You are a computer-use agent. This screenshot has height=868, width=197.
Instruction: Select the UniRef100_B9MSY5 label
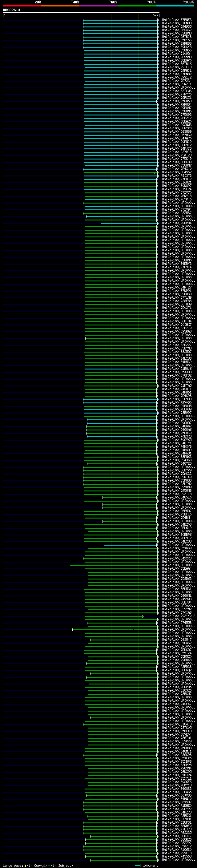pyautogui.click(x=177, y=47)
